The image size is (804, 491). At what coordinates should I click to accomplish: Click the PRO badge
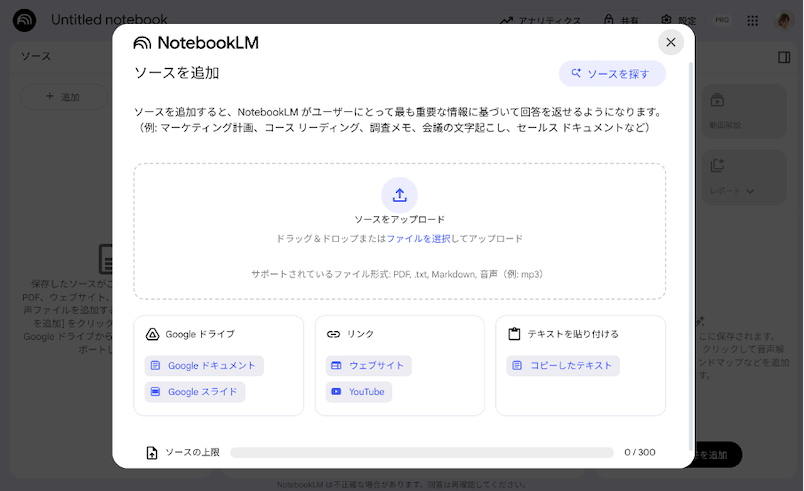coord(722,20)
